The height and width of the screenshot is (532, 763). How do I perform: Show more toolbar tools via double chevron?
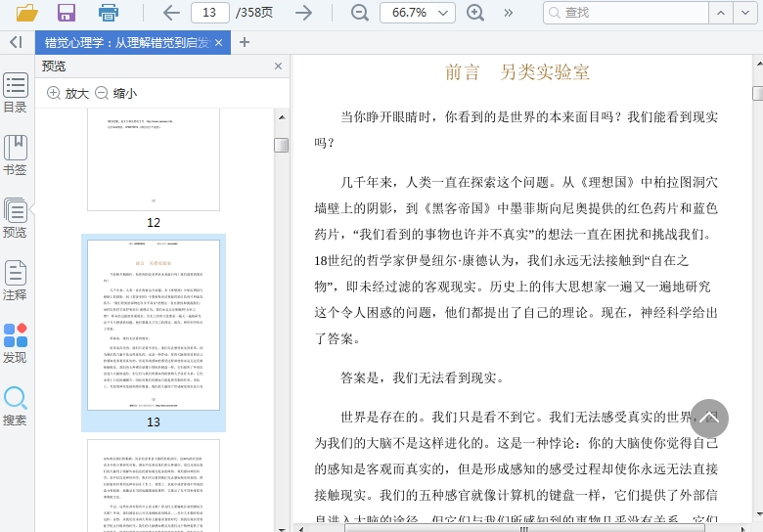(x=508, y=13)
